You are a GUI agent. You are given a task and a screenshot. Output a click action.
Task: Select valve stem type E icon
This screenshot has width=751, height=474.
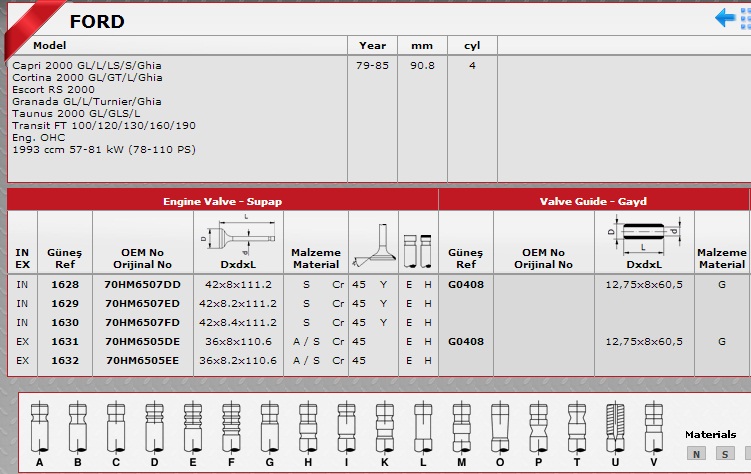193,428
